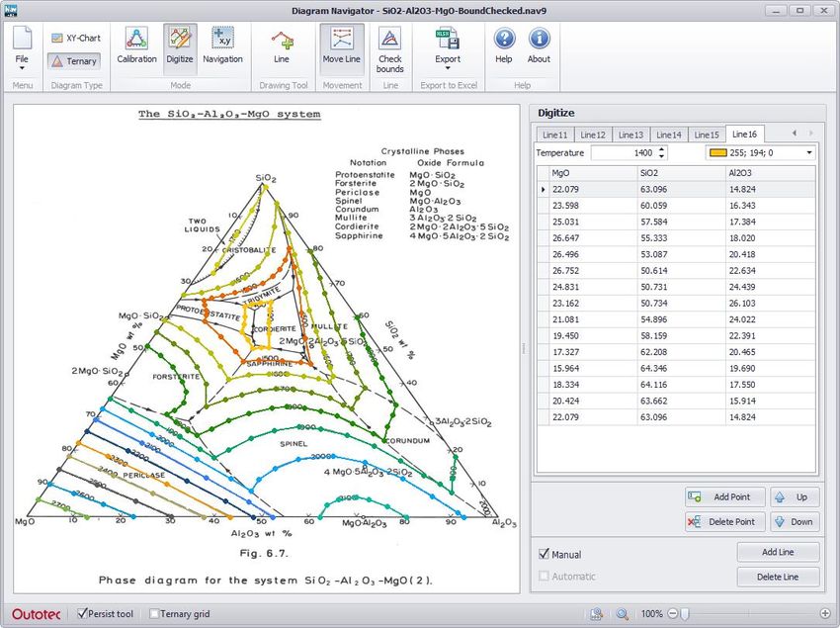Viewport: 840px width, 628px height.
Task: Select the cell with MgO value 15.964
Action: click(593, 369)
